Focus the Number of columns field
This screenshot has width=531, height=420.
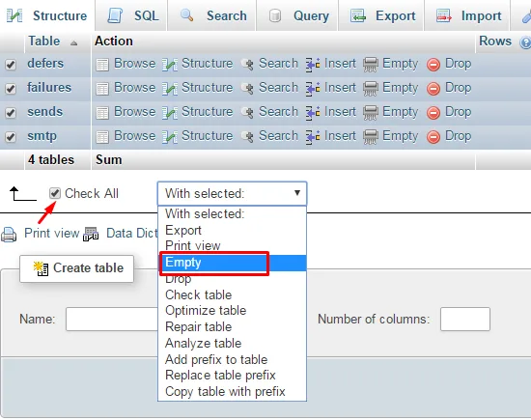click(465, 319)
